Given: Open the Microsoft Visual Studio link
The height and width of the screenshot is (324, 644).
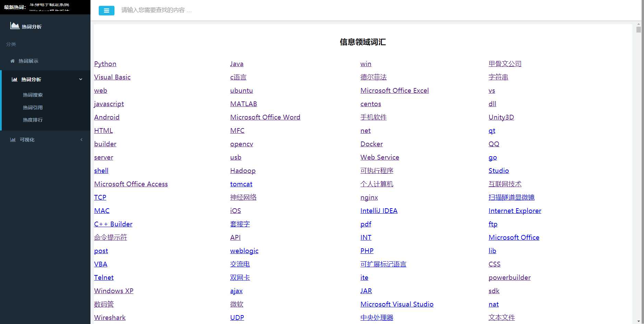Looking at the screenshot, I should click(397, 304).
